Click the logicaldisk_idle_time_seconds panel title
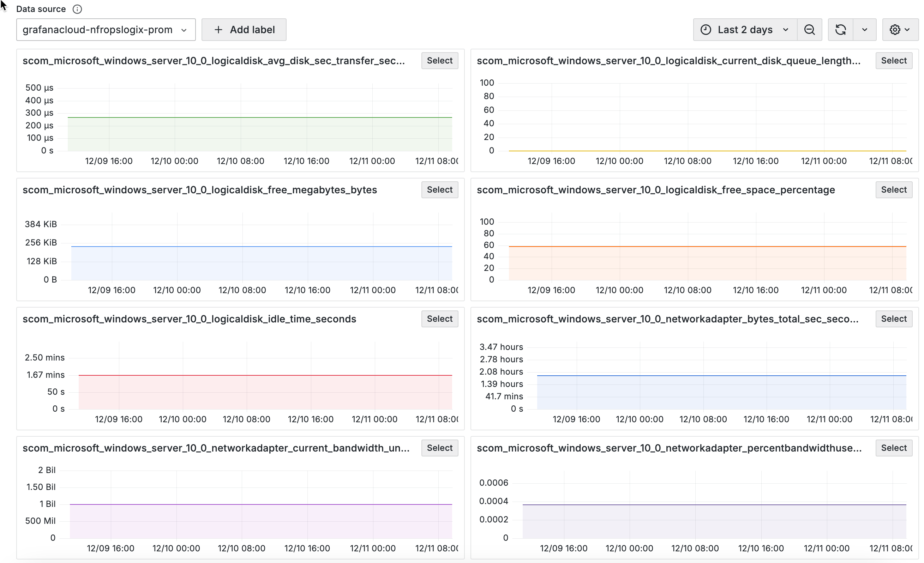Viewport: 924px width, 563px height. pos(190,319)
